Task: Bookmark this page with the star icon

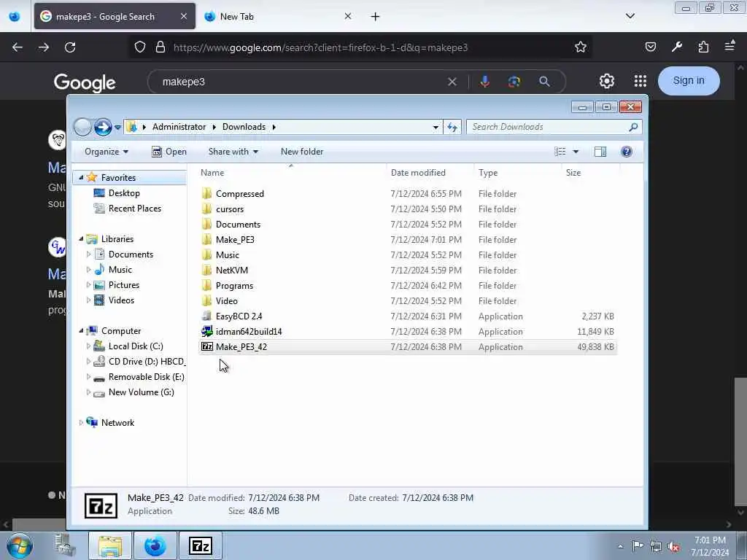Action: click(580, 47)
